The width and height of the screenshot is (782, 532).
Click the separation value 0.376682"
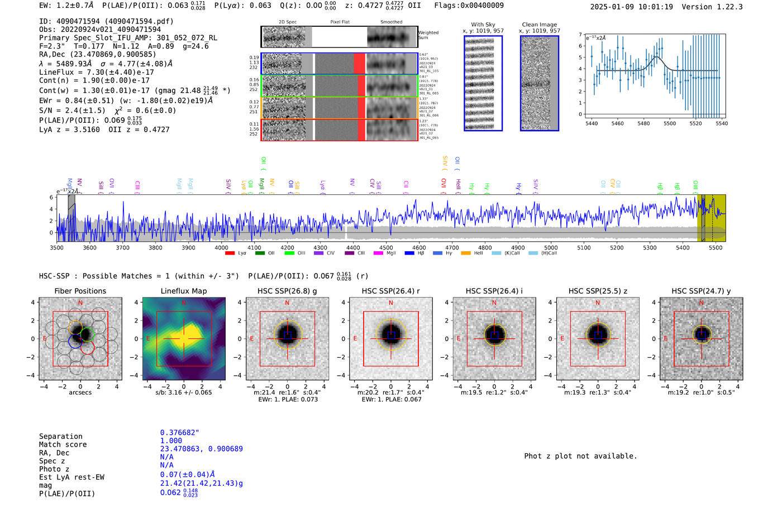tap(179, 433)
